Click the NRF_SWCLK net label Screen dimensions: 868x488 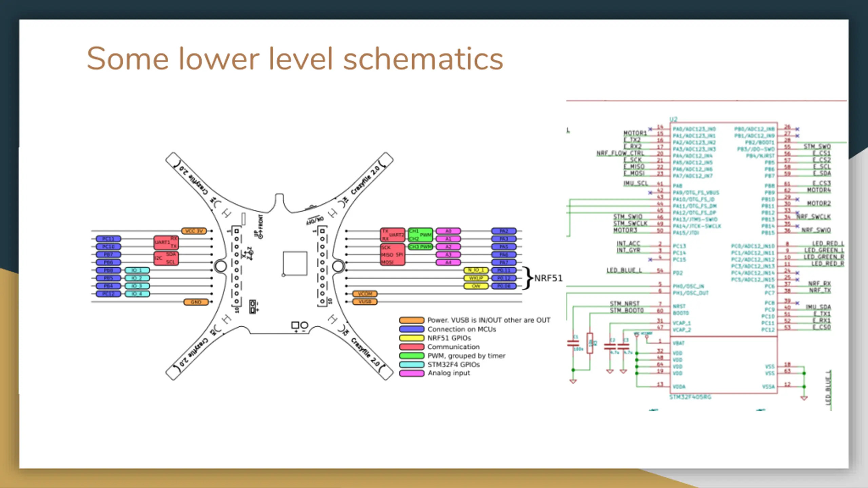(813, 217)
